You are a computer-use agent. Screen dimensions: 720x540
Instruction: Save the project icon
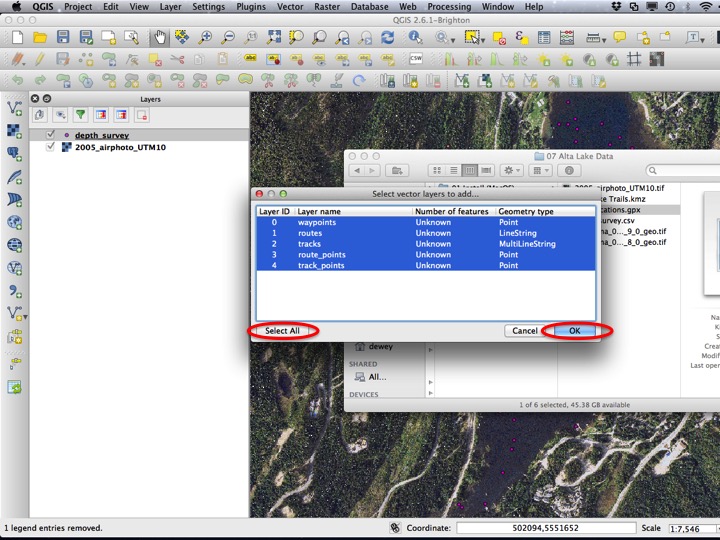coord(63,37)
